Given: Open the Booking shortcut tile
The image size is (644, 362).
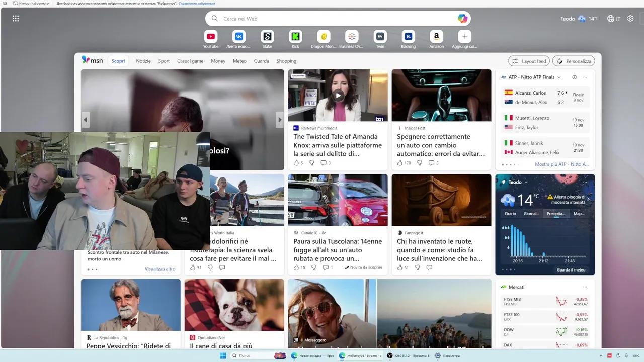Looking at the screenshot, I should pyautogui.click(x=408, y=39).
